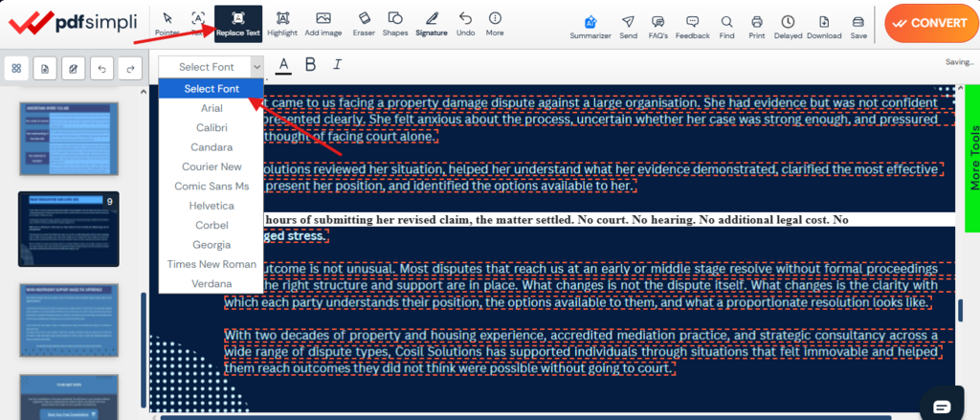Open the Find search tool
The image size is (980, 420).
tap(727, 28)
